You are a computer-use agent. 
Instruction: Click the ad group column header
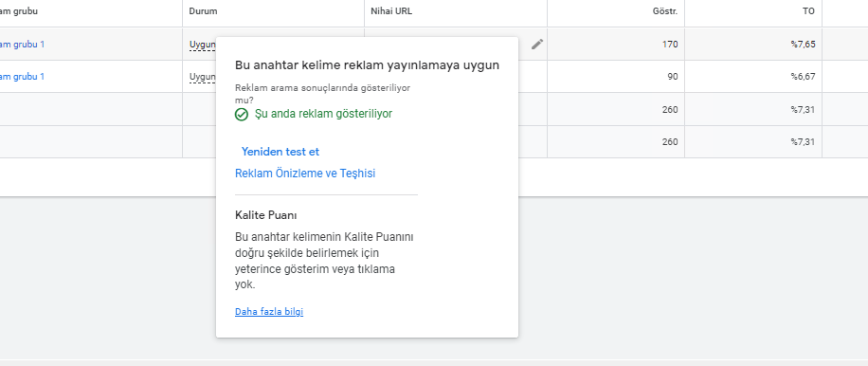(x=19, y=11)
